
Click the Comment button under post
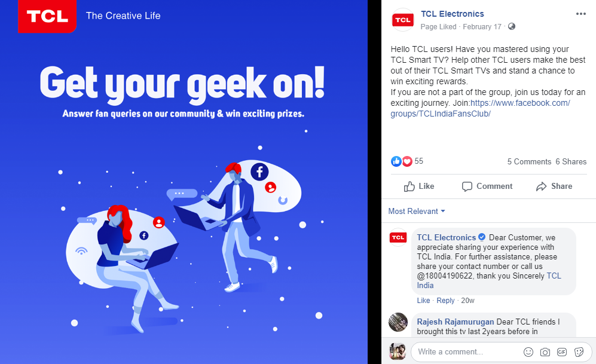pyautogui.click(x=487, y=186)
